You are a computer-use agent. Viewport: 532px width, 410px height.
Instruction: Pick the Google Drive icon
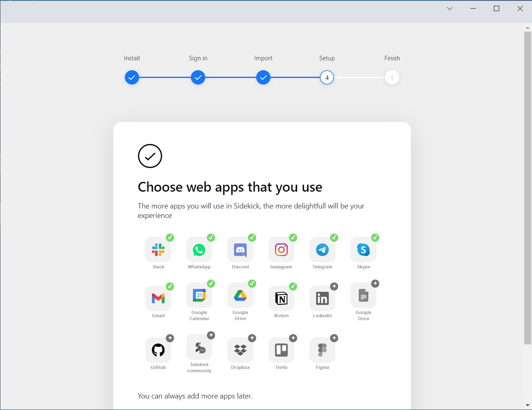pos(240,295)
